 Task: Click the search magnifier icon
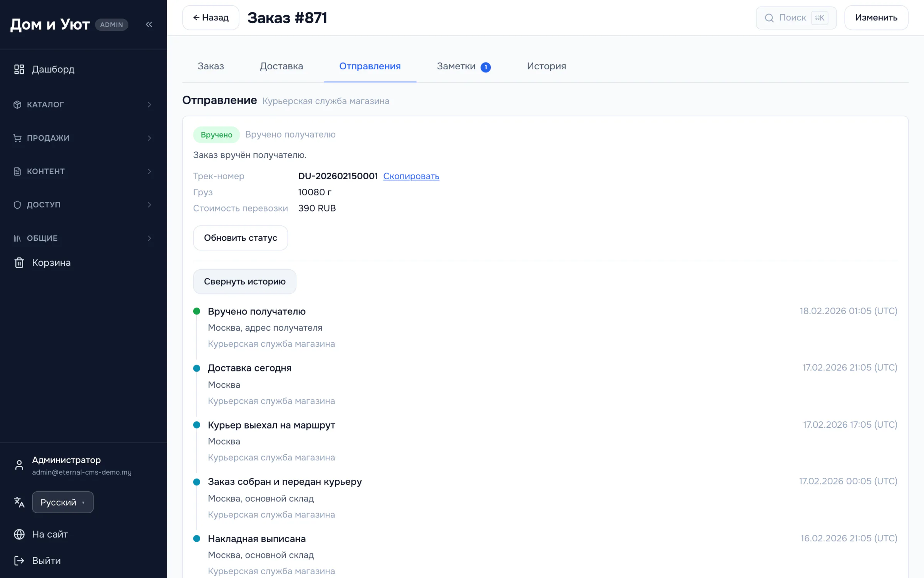tap(769, 18)
